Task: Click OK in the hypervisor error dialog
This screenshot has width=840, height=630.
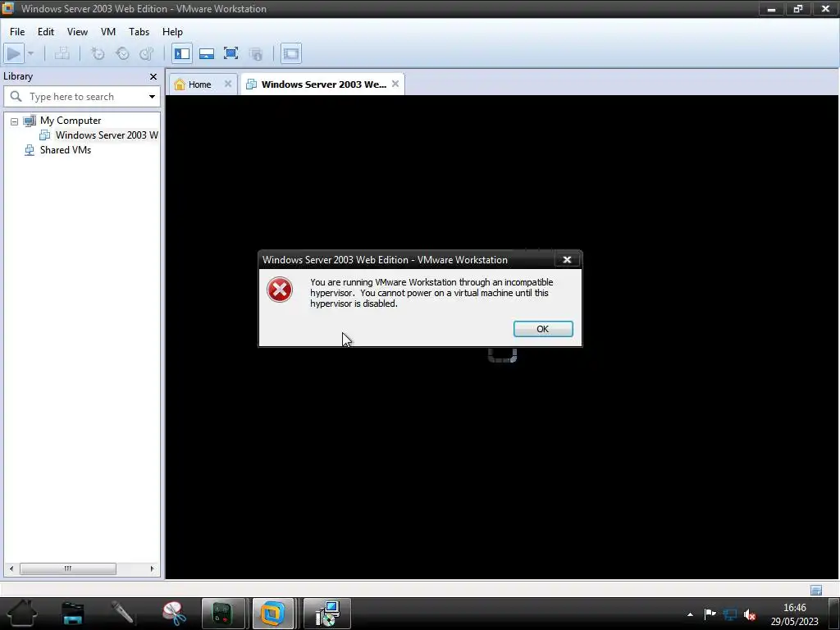Action: pos(543,329)
